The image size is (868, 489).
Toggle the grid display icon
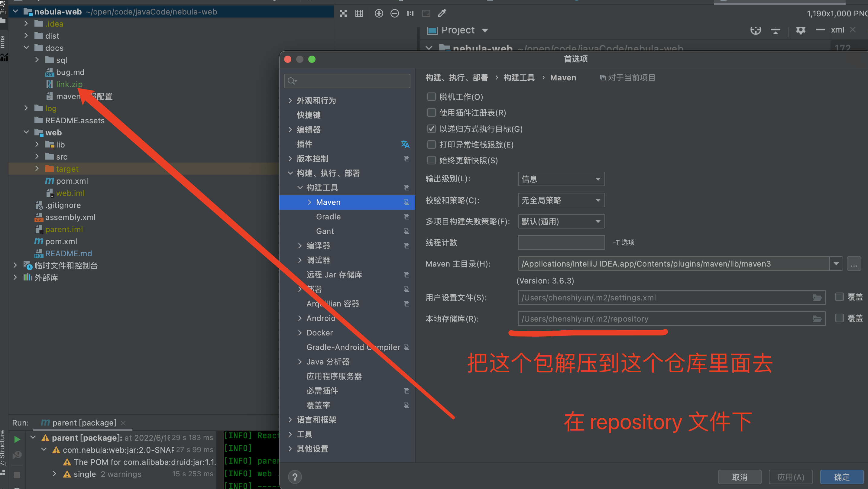(359, 14)
